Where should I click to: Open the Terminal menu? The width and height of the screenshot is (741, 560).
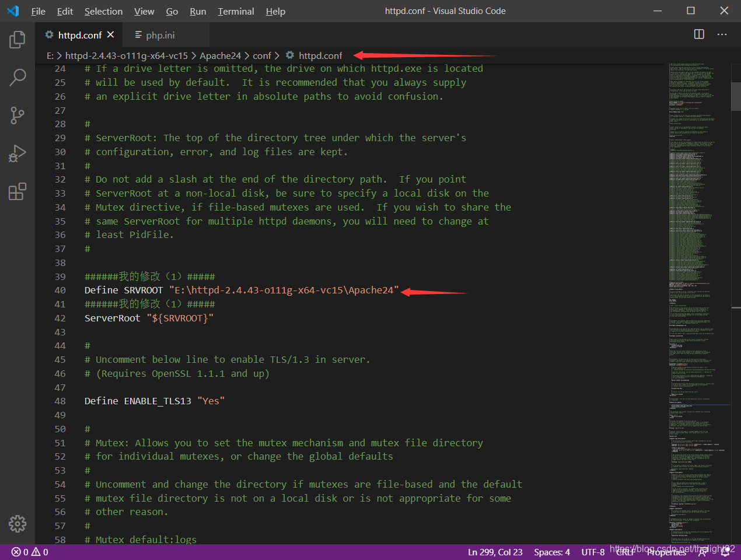click(236, 11)
